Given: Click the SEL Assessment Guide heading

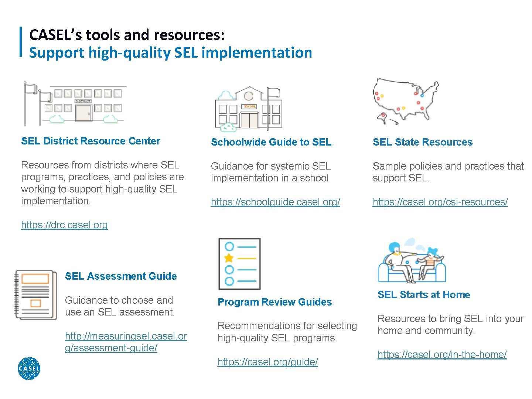Looking at the screenshot, I should click(x=121, y=276).
